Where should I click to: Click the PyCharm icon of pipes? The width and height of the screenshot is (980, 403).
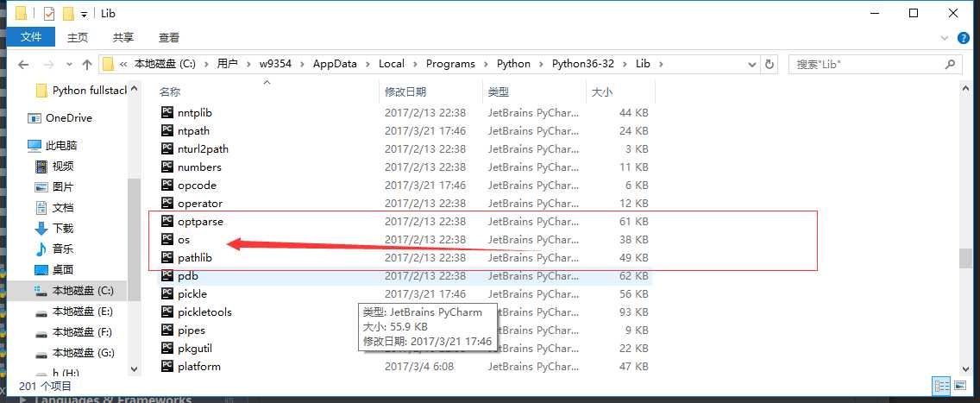click(x=166, y=330)
